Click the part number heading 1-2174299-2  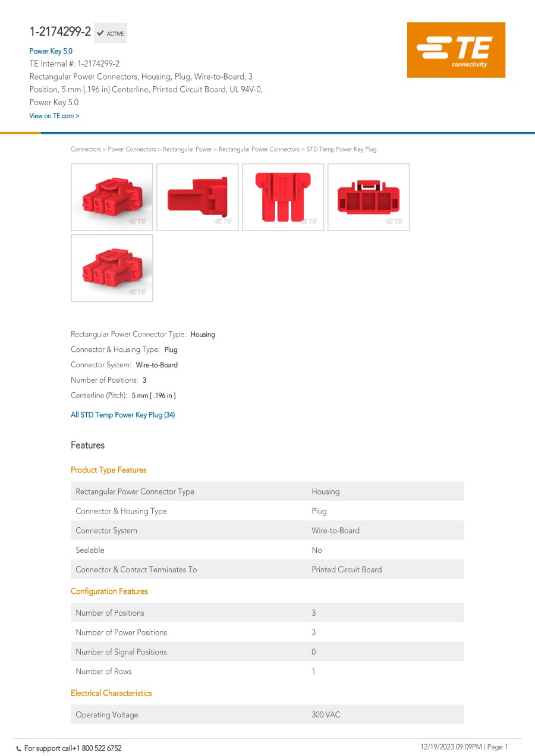point(60,32)
